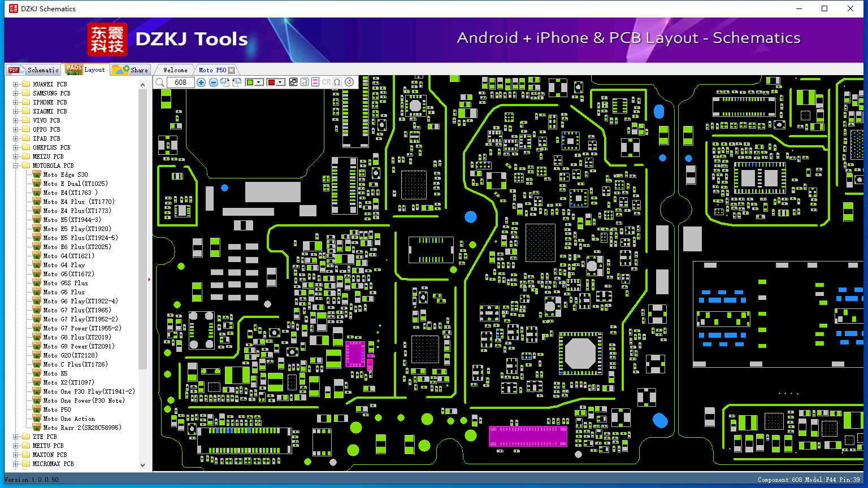Select Moto E Dual(XT1025) layout
868x488 pixels.
(75, 184)
